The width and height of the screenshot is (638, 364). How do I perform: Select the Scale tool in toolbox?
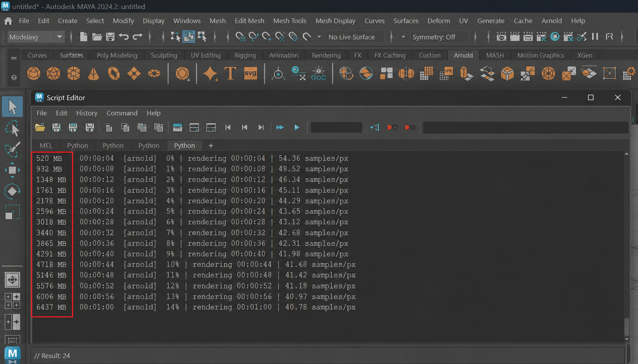coord(12,212)
